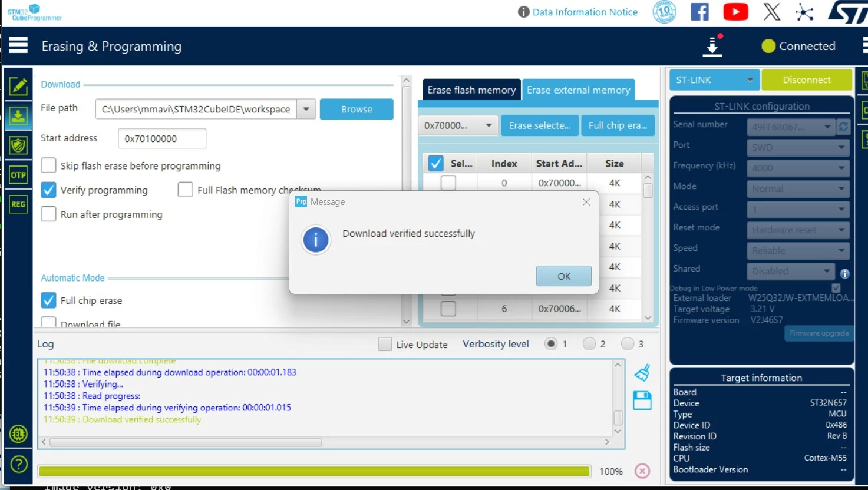The height and width of the screenshot is (490, 868).
Task: Open the Mode Normal dropdown
Action: tap(798, 188)
